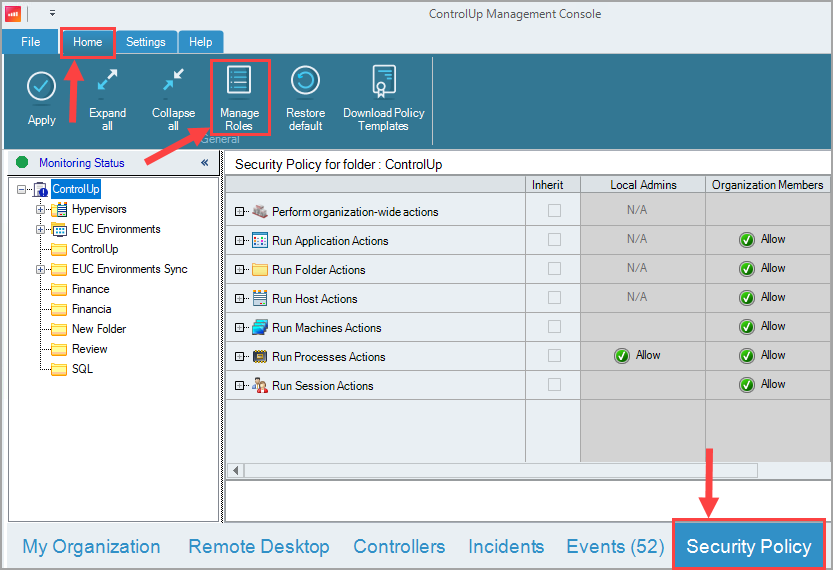Click the ControlUp app logo icon
This screenshot has width=833, height=570.
click(x=13, y=14)
